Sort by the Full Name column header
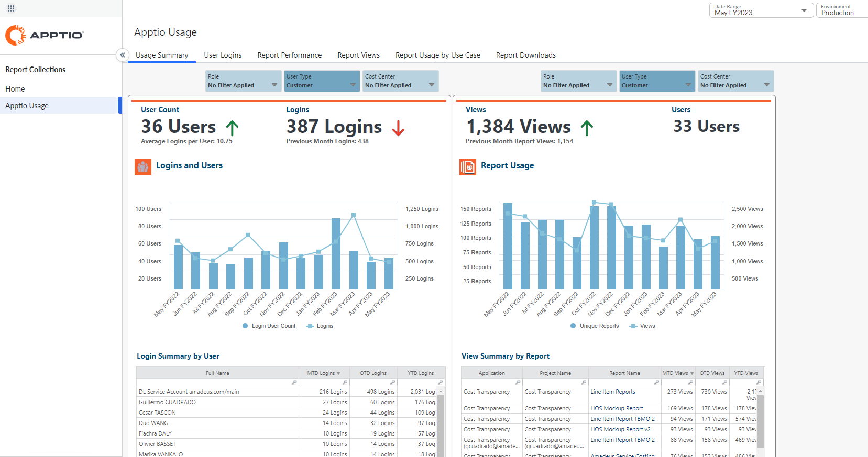 pos(217,373)
